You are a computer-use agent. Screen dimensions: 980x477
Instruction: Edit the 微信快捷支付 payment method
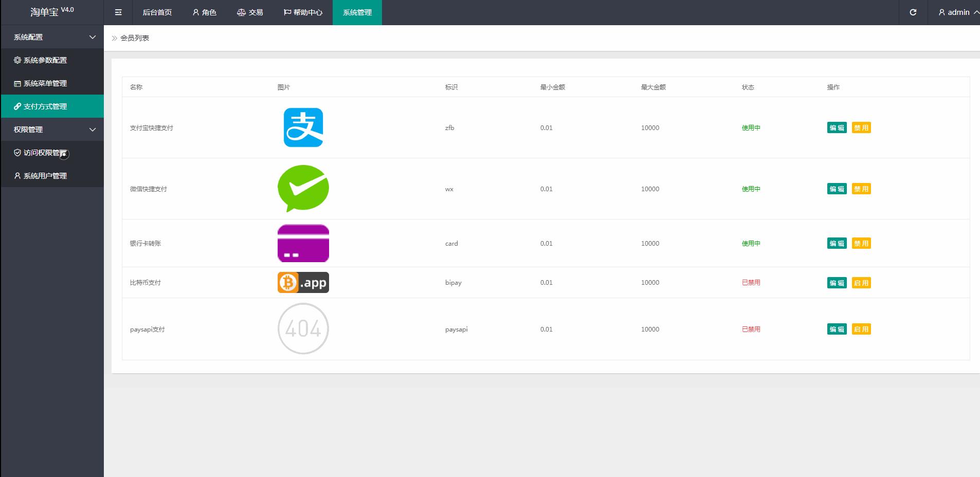(x=837, y=189)
